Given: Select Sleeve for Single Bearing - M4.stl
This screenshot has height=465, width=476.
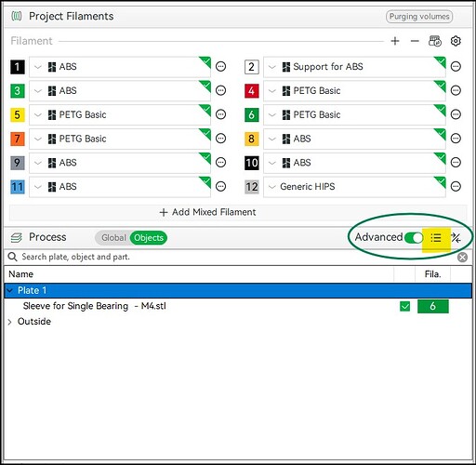Looking at the screenshot, I should [94, 306].
